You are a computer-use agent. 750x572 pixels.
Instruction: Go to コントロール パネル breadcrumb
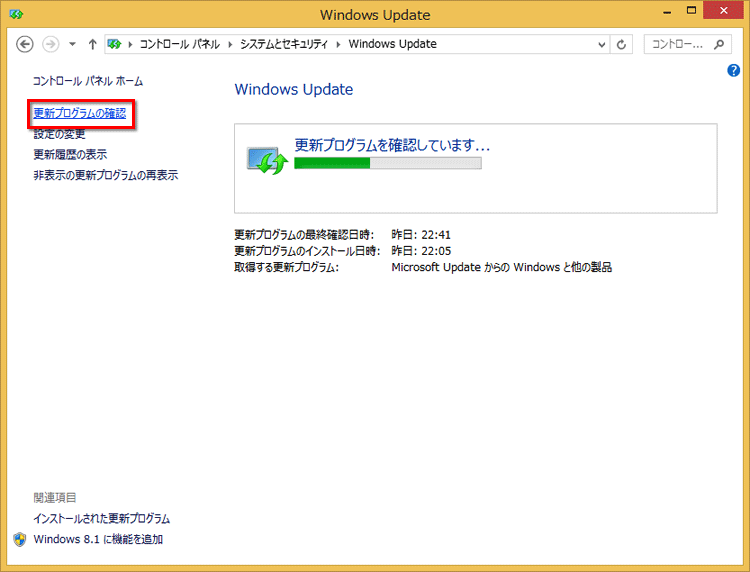180,44
